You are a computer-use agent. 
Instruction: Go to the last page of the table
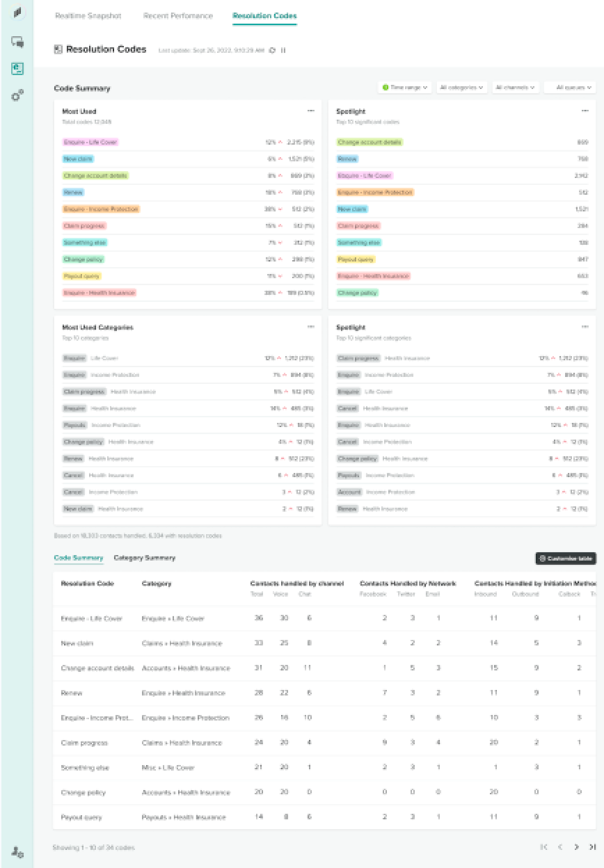tap(592, 846)
